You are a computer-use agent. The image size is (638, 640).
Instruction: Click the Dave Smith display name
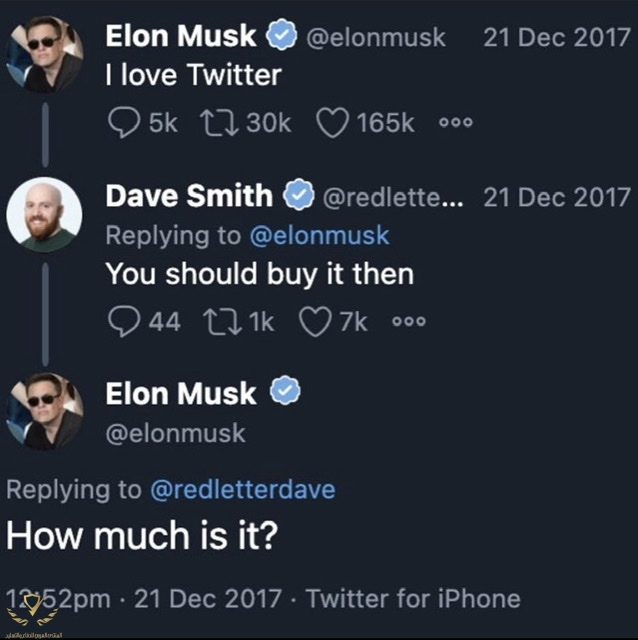(191, 196)
